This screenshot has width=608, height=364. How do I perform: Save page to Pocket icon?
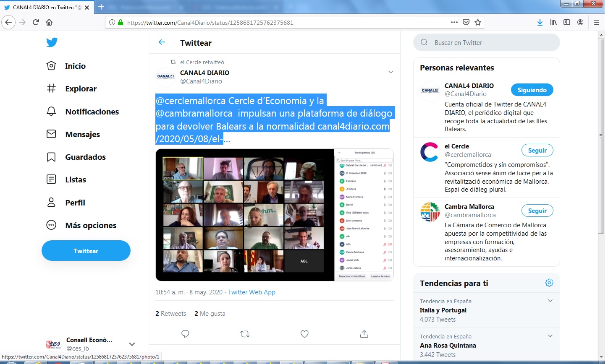[466, 22]
